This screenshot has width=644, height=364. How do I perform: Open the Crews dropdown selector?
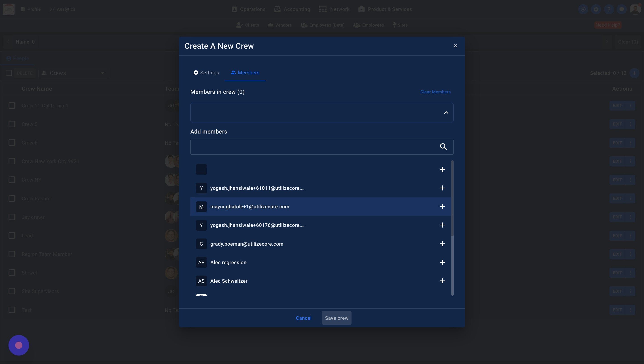(74, 73)
